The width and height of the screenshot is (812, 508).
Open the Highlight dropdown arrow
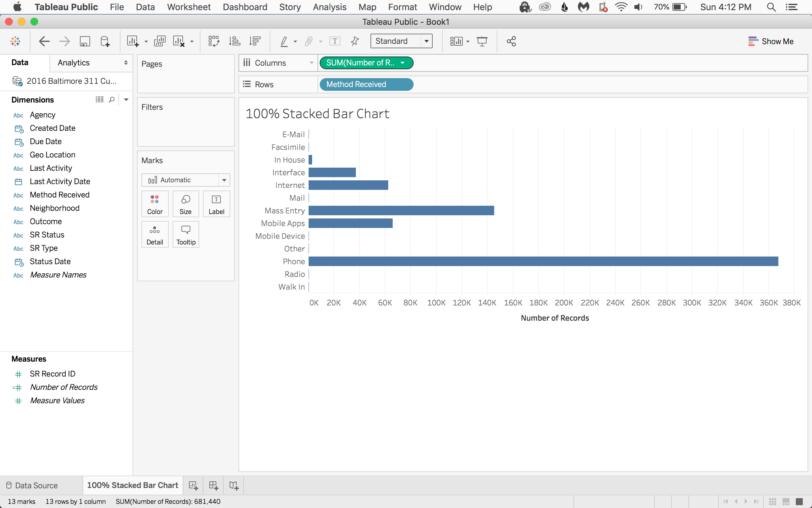[295, 42]
